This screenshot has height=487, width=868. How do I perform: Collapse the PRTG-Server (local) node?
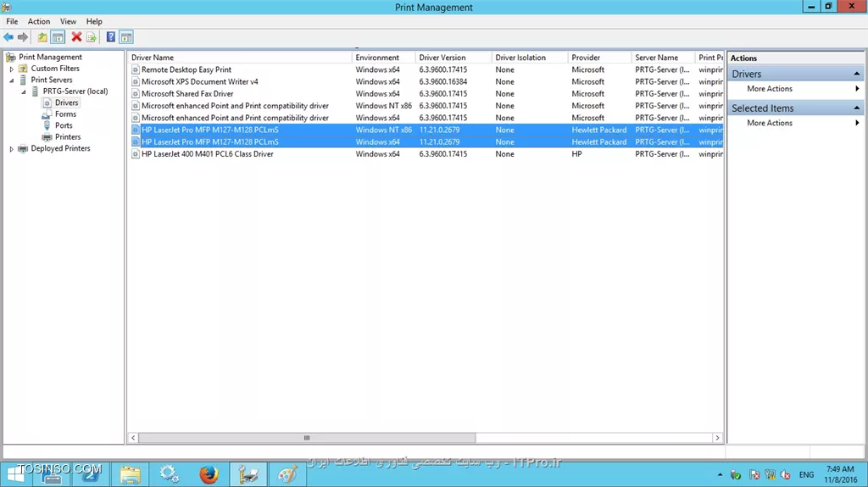coord(24,91)
